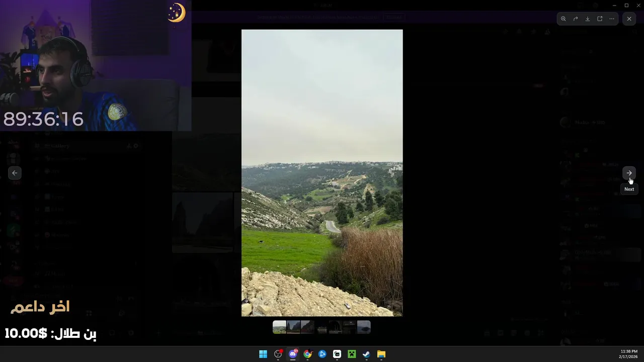
Task: Click the Discord taskbar icon
Action: [293, 354]
